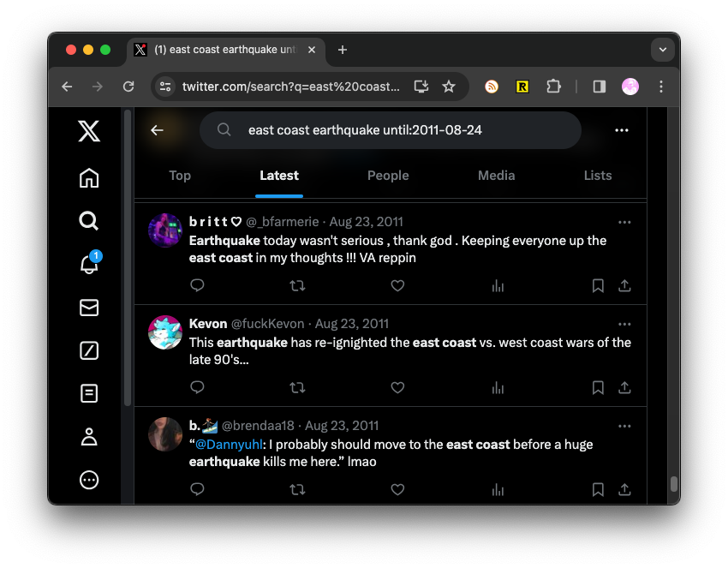728x568 pixels.
Task: Retweet Kevon's east coast tweet
Action: point(297,387)
